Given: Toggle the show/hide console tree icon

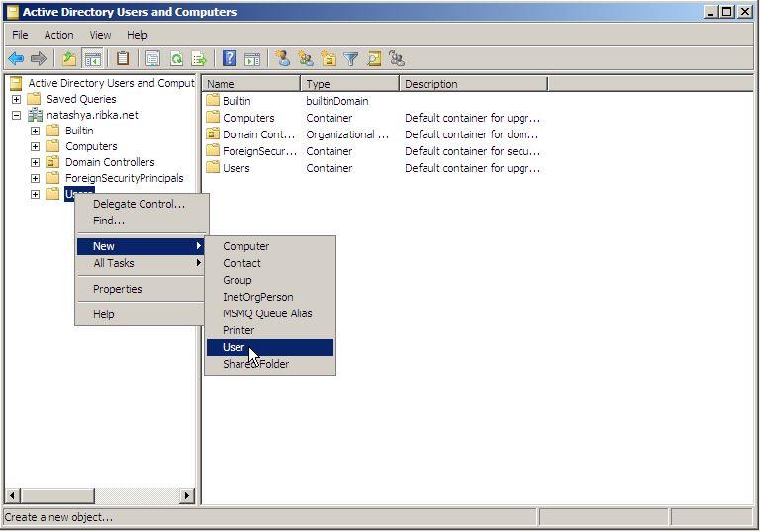Looking at the screenshot, I should click(x=92, y=59).
